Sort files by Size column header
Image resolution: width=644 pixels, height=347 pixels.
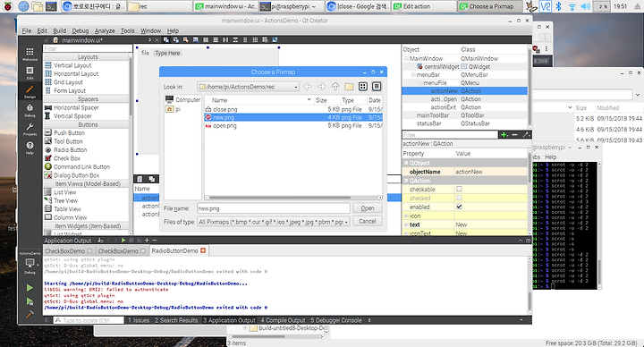pos(326,100)
